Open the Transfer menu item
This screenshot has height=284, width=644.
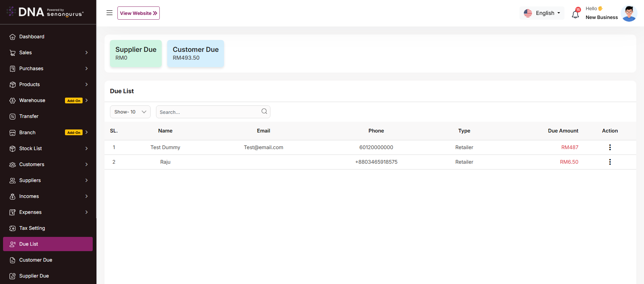point(29,116)
